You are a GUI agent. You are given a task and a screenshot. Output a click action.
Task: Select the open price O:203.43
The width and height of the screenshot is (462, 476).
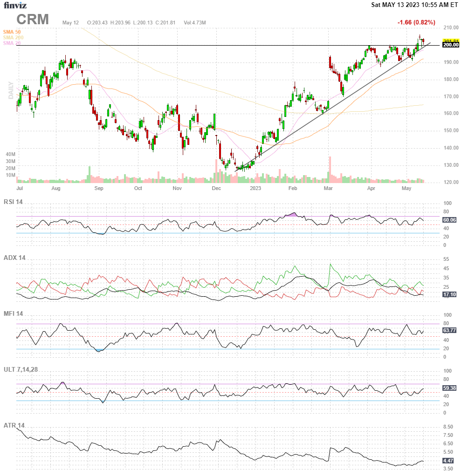97,23
